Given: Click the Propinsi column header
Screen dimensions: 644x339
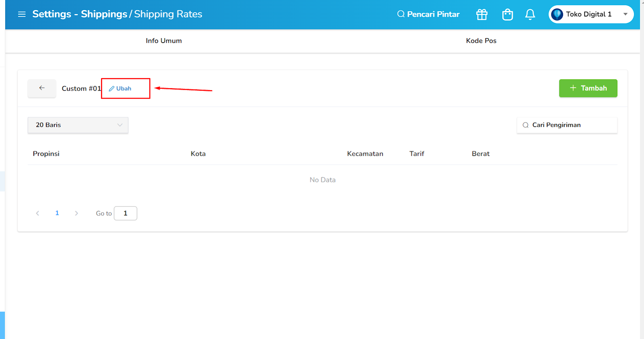Looking at the screenshot, I should pyautogui.click(x=46, y=154).
